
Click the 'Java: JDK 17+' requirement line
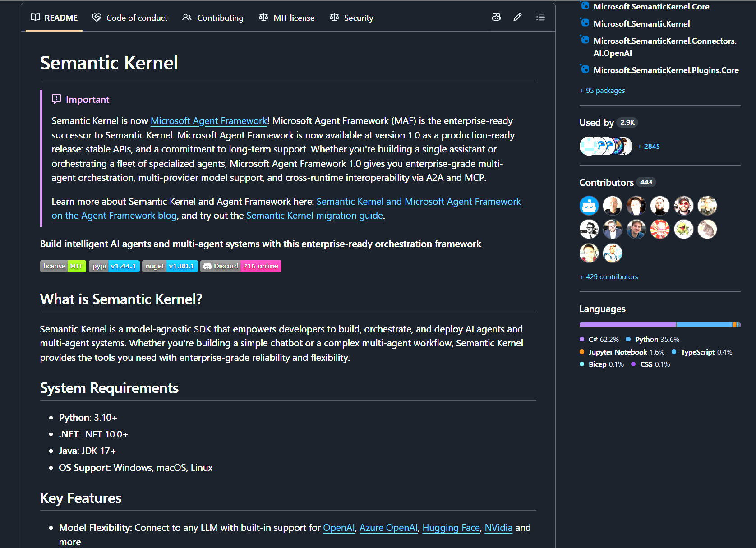point(88,451)
